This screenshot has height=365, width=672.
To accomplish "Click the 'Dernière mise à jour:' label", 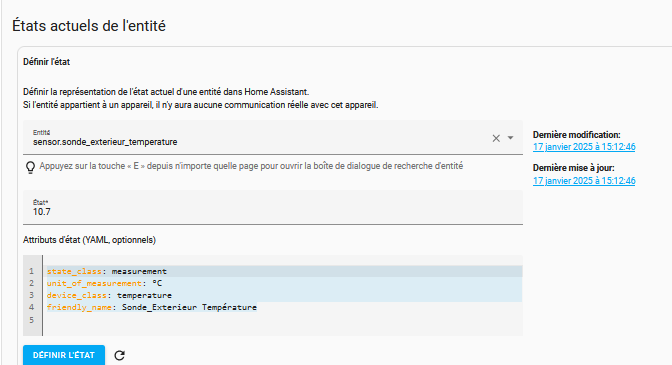I will pos(573,168).
